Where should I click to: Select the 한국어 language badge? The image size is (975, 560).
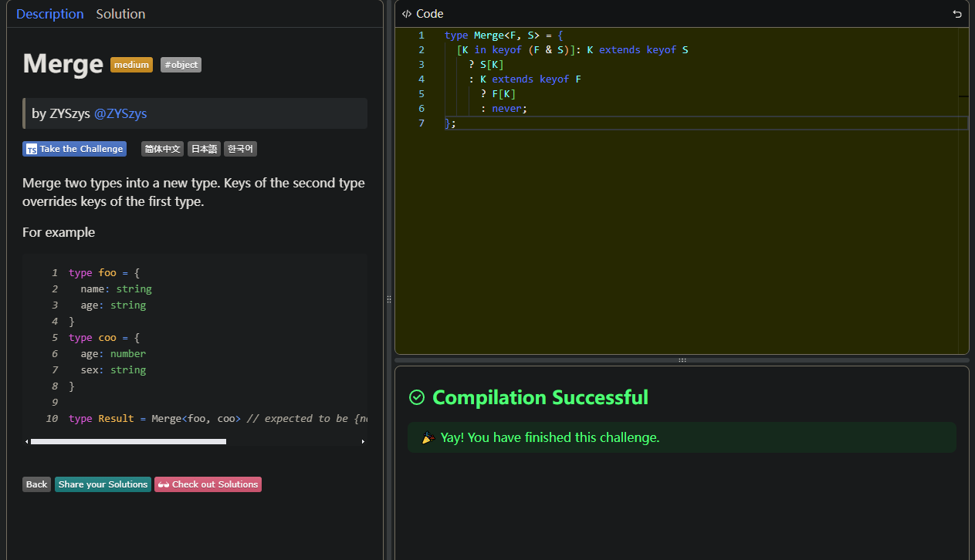point(240,149)
